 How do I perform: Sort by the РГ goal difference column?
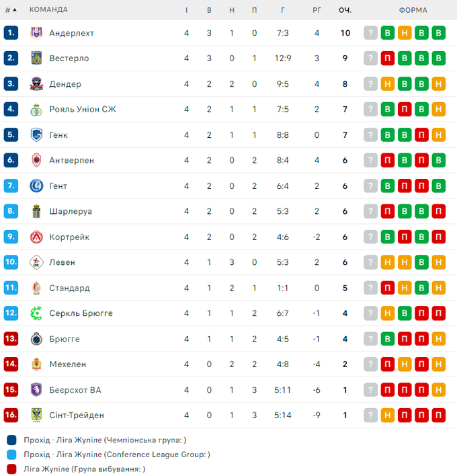click(x=317, y=10)
